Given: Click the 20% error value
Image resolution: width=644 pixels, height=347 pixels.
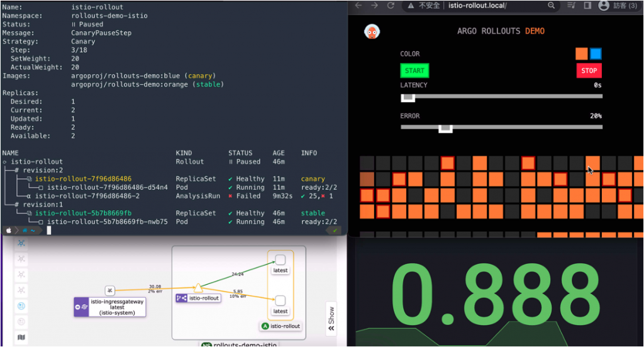Looking at the screenshot, I should (x=596, y=116).
